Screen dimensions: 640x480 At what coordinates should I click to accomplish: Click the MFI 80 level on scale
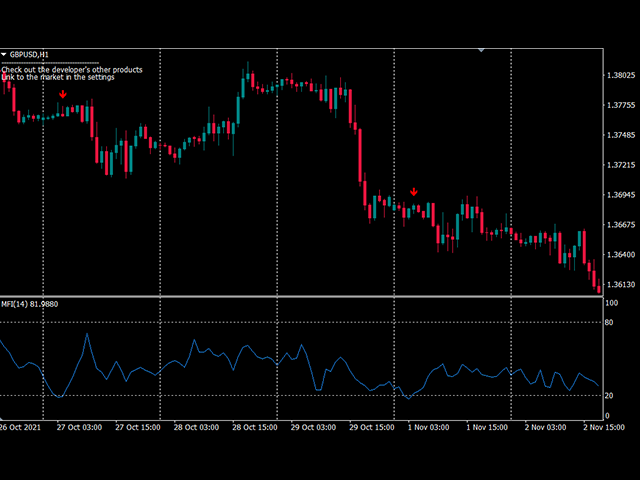(x=609, y=322)
